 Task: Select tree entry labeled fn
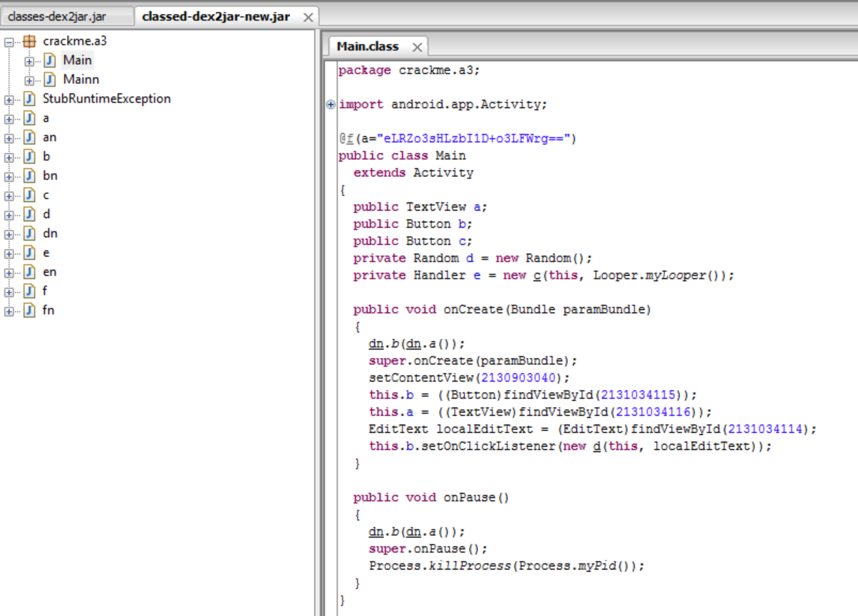click(48, 310)
